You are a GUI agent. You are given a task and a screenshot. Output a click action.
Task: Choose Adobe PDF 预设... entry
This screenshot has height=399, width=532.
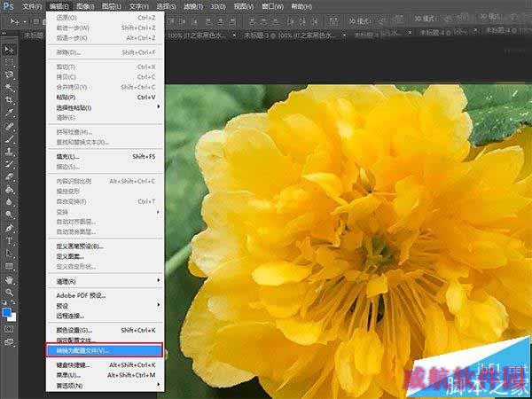tap(106, 295)
